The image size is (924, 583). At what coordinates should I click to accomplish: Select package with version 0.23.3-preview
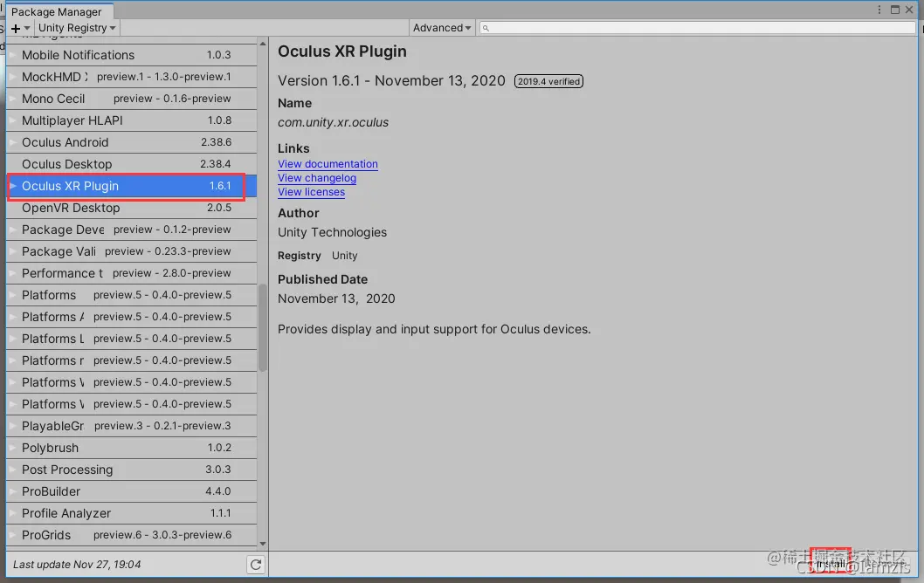[131, 251]
